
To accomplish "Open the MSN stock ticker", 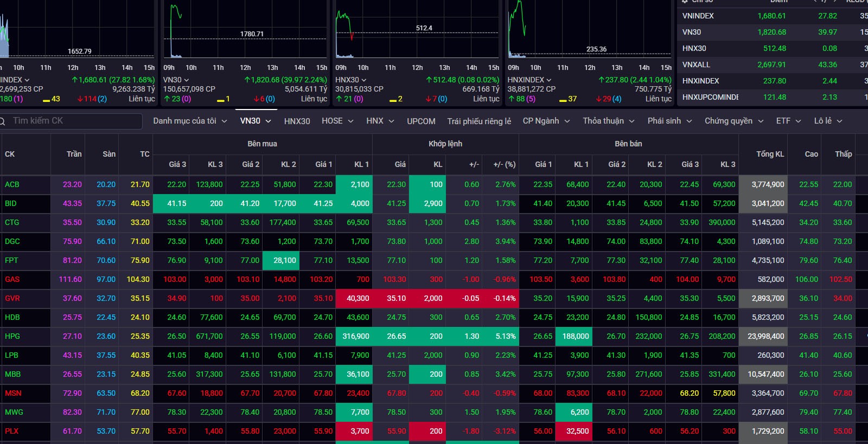I will click(13, 393).
